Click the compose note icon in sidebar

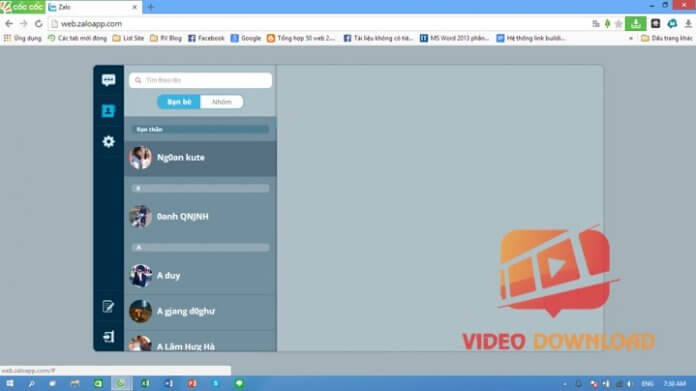pyautogui.click(x=108, y=306)
